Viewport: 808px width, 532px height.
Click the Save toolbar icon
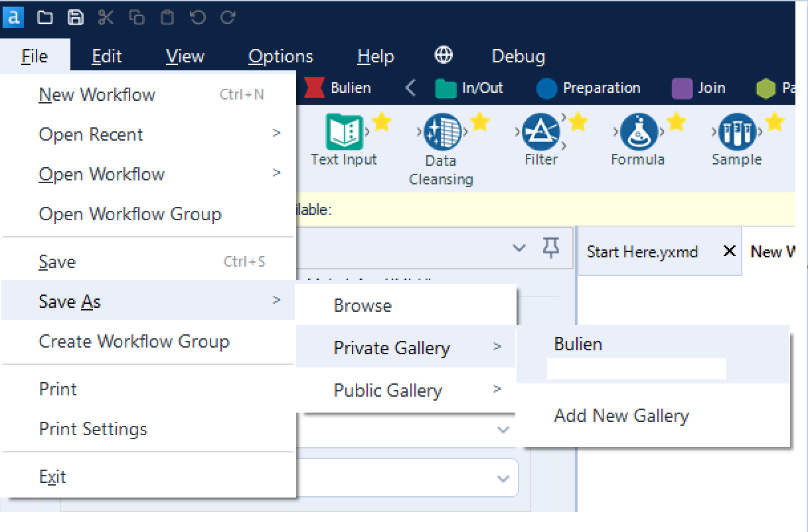[75, 17]
